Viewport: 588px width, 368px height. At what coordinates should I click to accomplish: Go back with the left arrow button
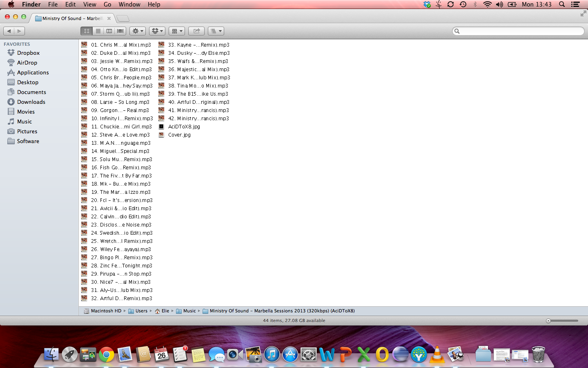click(x=9, y=31)
